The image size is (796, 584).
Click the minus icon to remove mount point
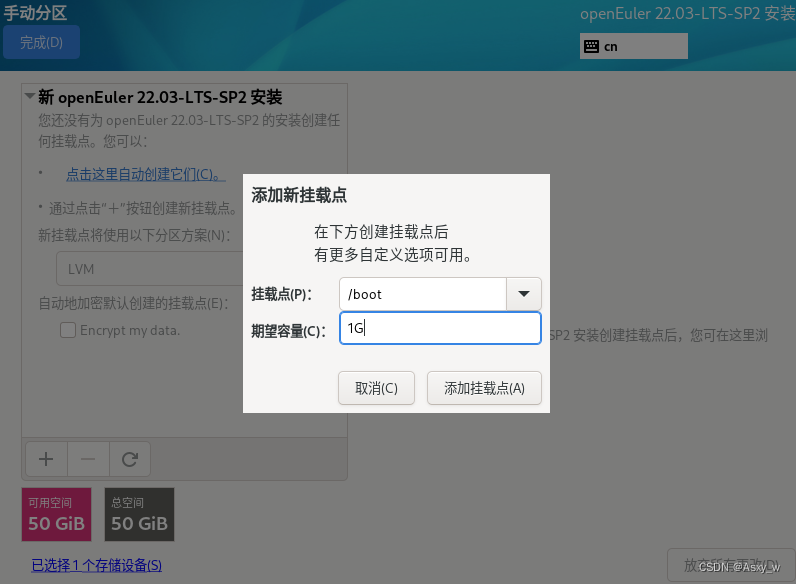[x=88, y=459]
